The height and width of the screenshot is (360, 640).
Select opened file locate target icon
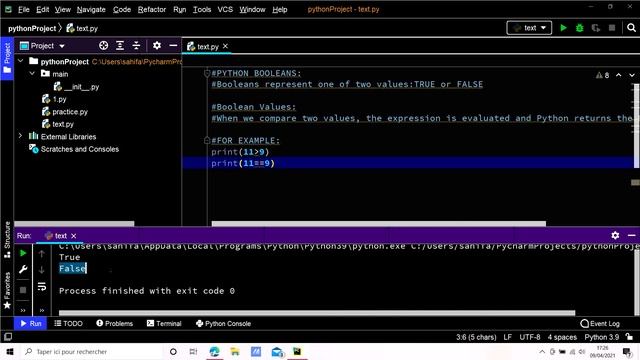[104, 46]
